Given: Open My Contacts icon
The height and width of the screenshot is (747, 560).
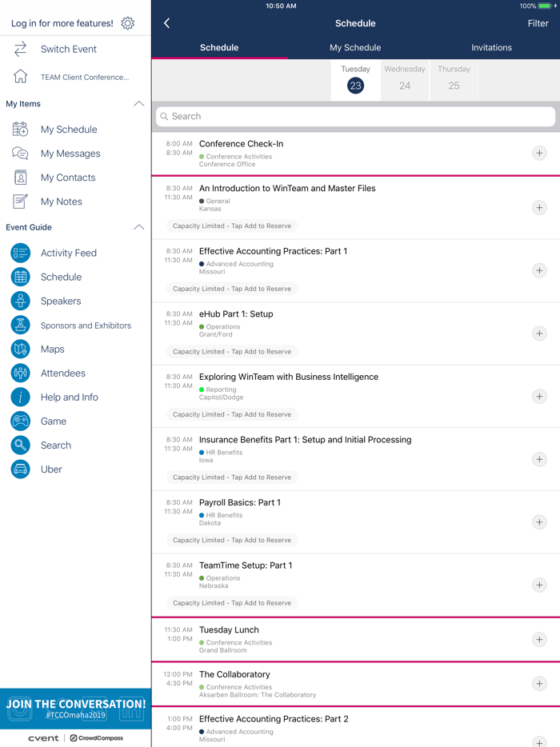Looking at the screenshot, I should coord(21,178).
